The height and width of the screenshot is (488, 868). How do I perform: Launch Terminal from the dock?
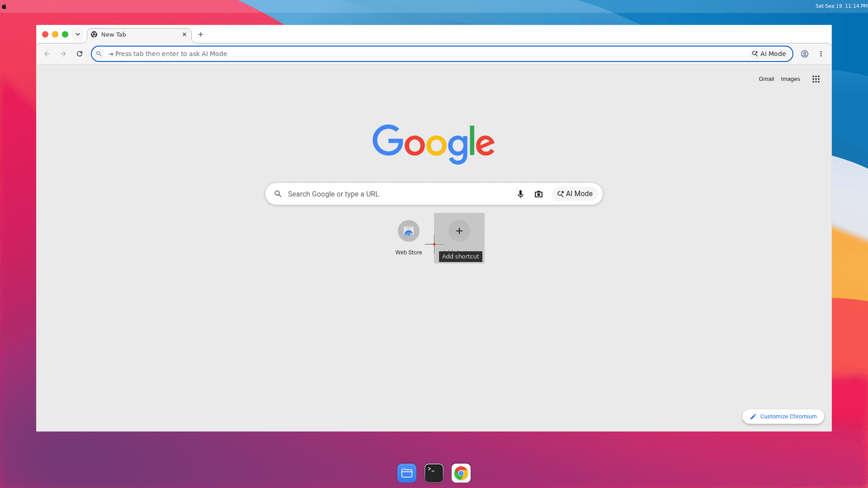(434, 473)
